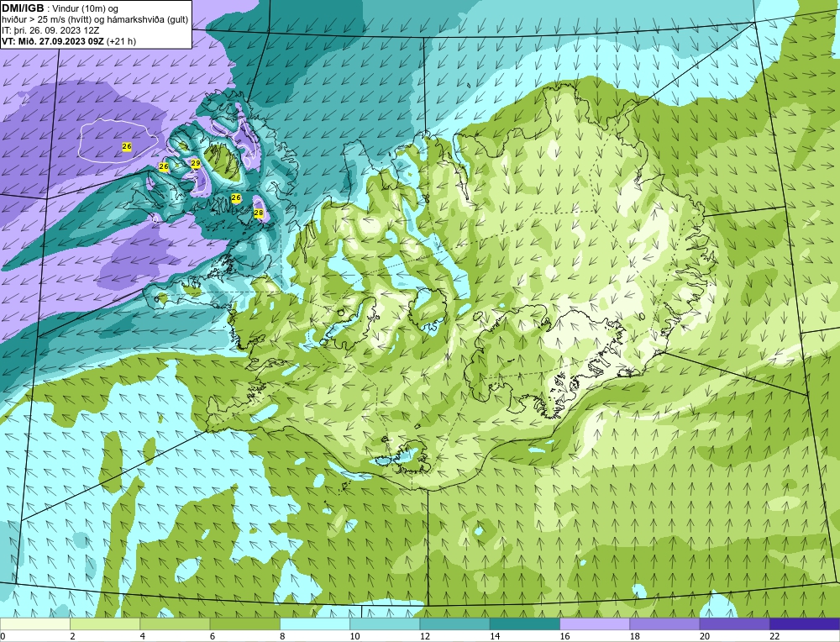Click legend scale value 10

point(354,636)
